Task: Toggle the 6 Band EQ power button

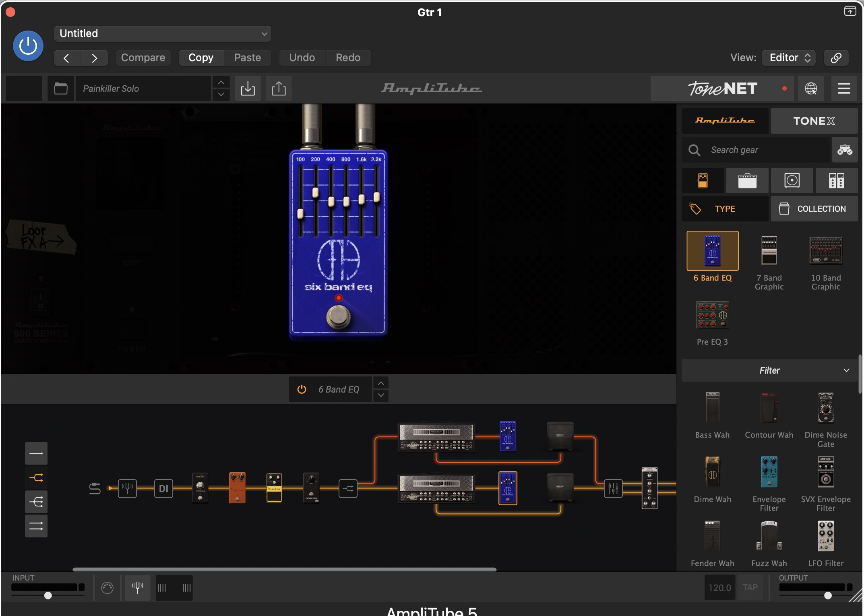Action: click(x=302, y=389)
